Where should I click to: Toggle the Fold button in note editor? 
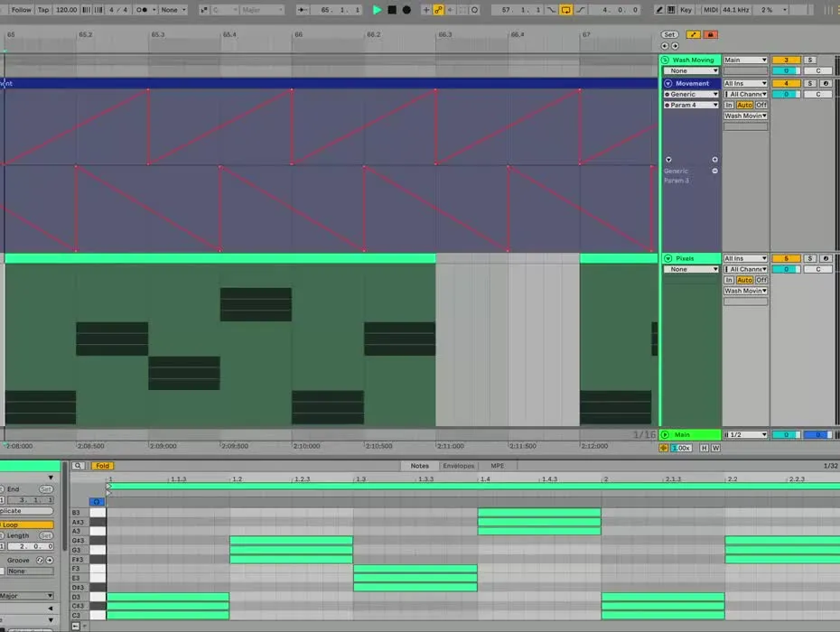[102, 466]
